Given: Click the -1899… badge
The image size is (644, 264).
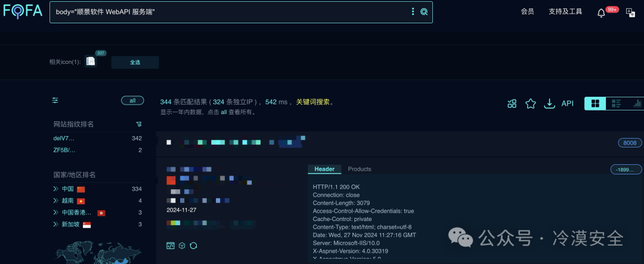Looking at the screenshot, I should (x=626, y=170).
